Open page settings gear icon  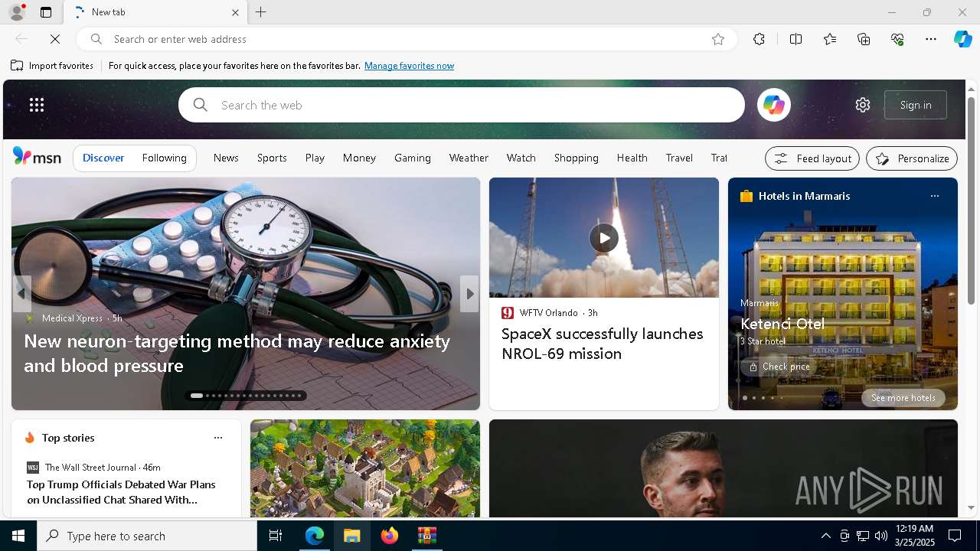coord(863,105)
